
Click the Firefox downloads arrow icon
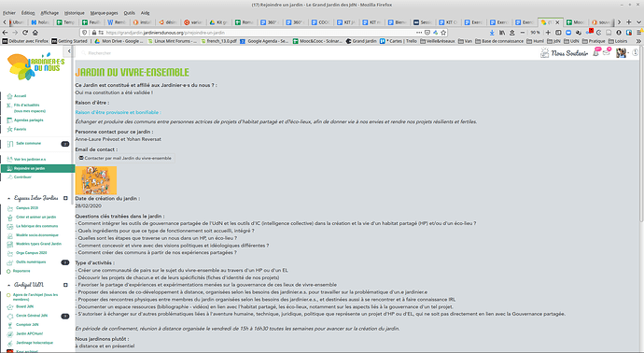pos(492,33)
